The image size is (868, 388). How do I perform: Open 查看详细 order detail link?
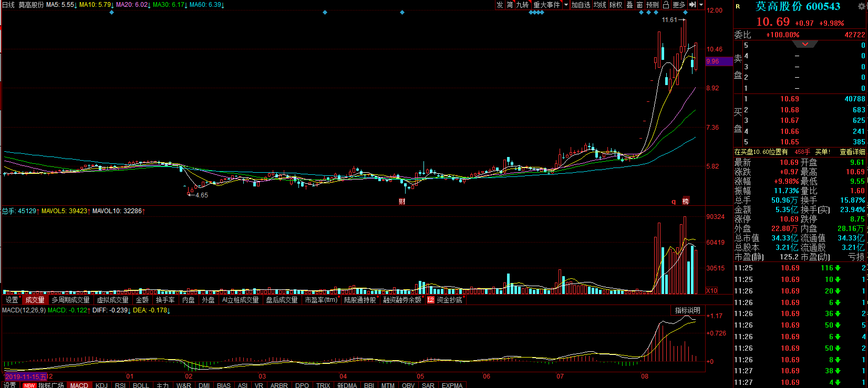(852, 152)
